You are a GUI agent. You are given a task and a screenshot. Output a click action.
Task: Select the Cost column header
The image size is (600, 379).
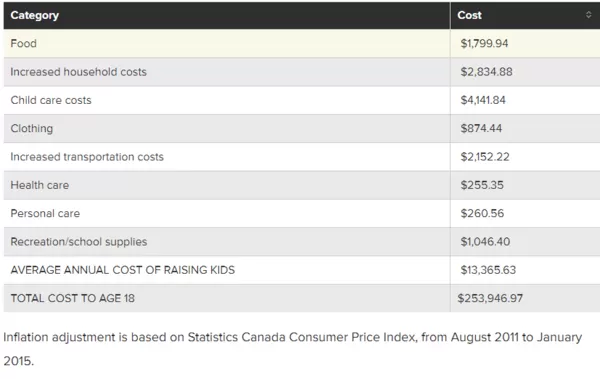tap(525, 15)
